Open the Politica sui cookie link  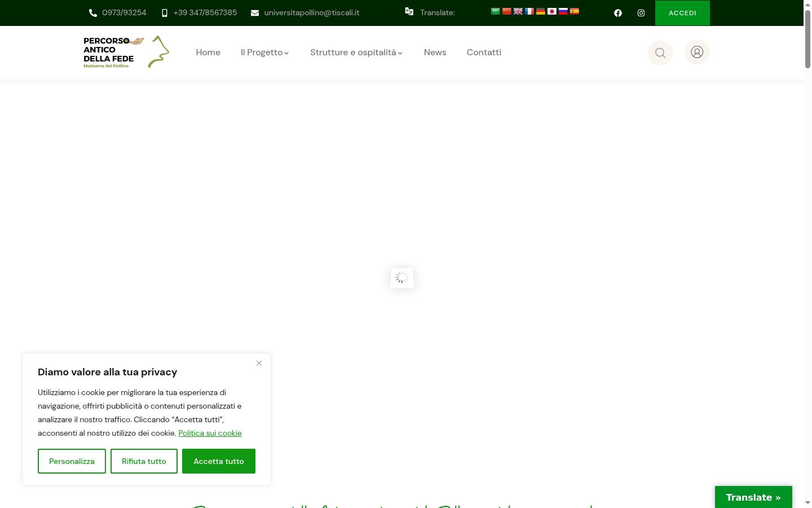point(210,433)
